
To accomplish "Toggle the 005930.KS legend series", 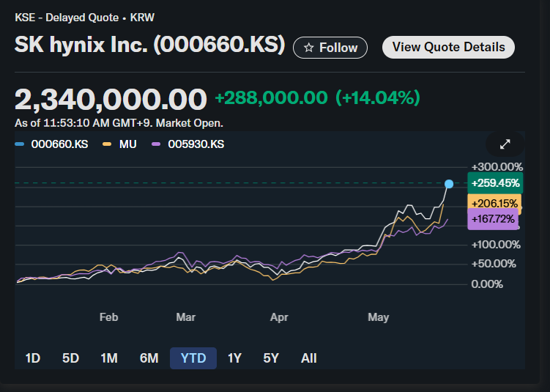I will tap(187, 144).
